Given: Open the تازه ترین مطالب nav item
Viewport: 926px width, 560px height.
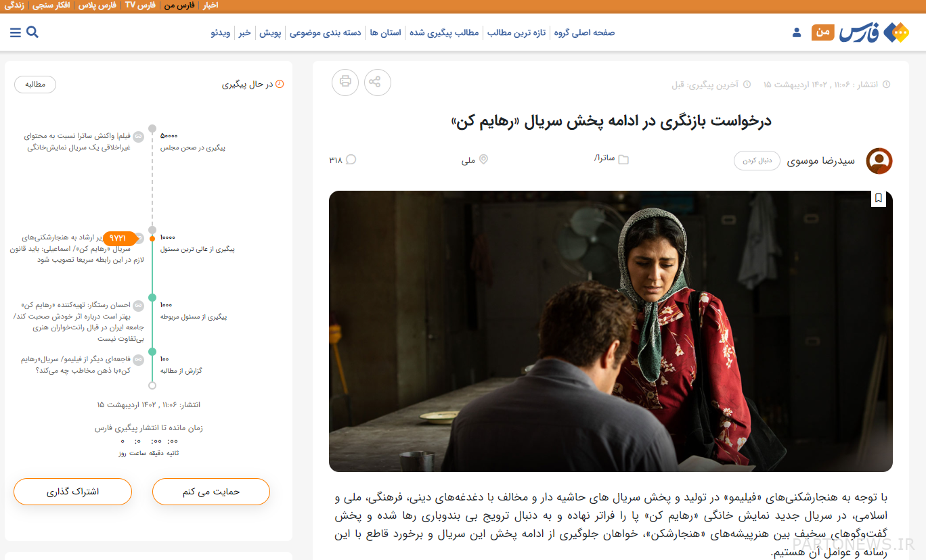Looking at the screenshot, I should pyautogui.click(x=516, y=32).
